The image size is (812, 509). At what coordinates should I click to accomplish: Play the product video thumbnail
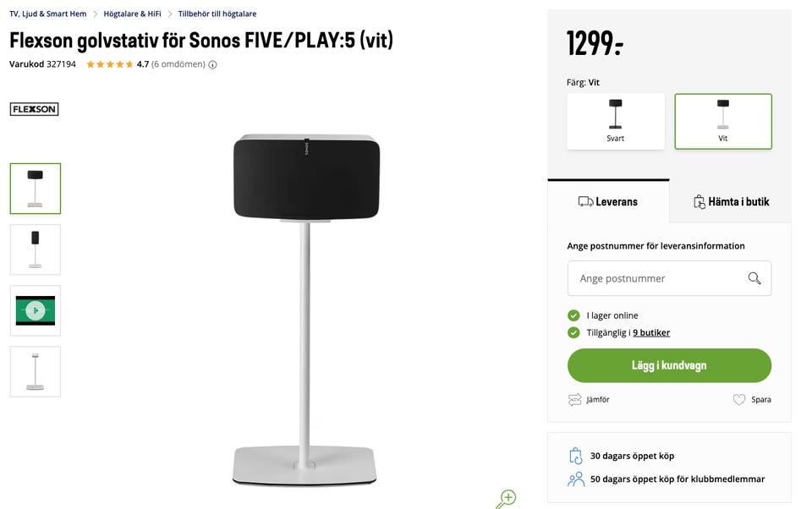coord(35,310)
